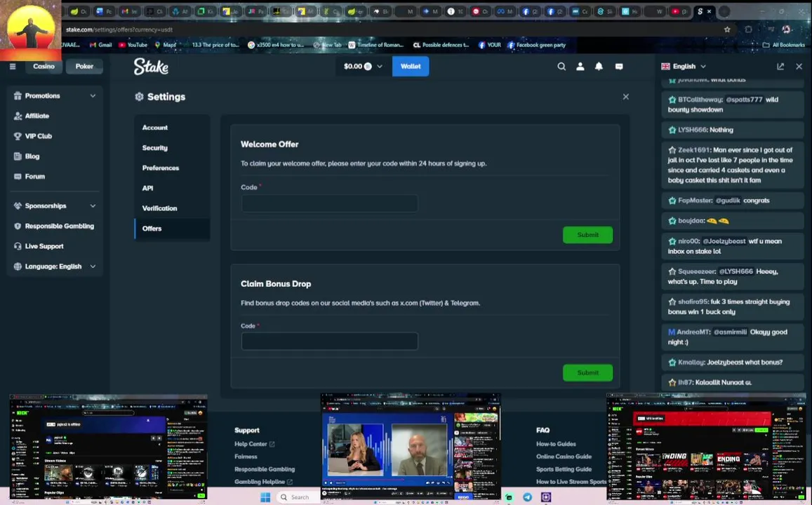Open Gambling Helpline footer link
Image resolution: width=812 pixels, height=505 pixels.
263,482
